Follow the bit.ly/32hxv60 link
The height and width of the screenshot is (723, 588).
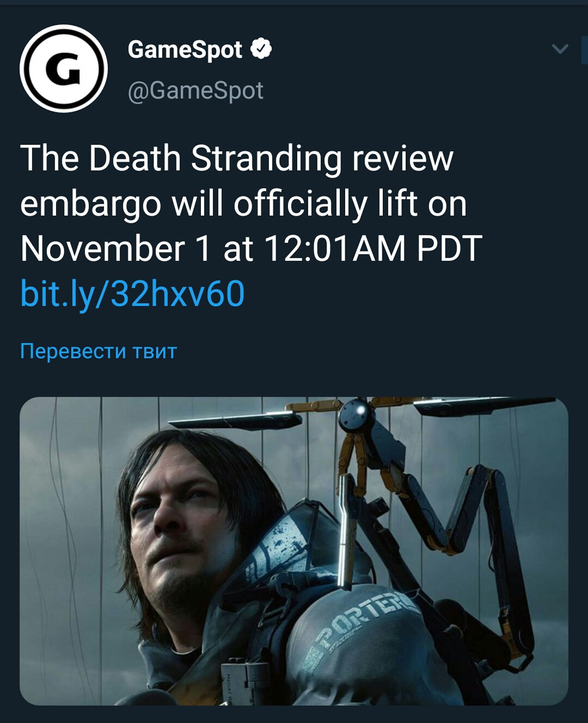click(132, 294)
